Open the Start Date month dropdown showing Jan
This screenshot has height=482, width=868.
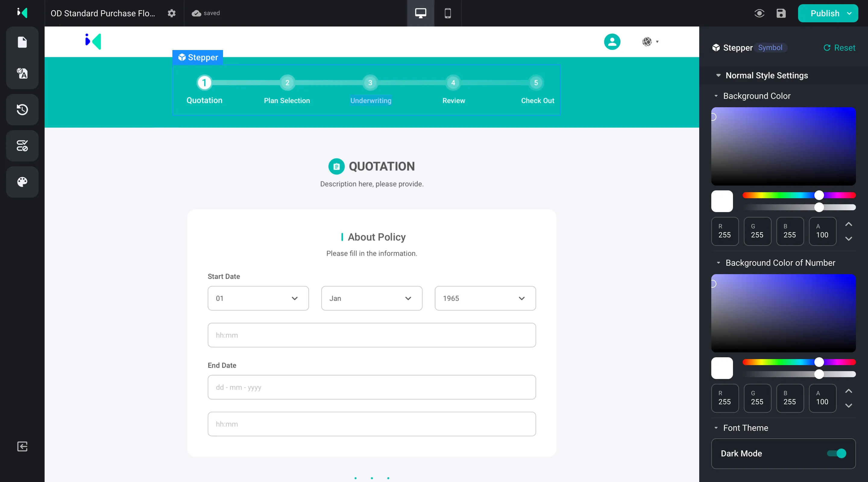click(371, 298)
